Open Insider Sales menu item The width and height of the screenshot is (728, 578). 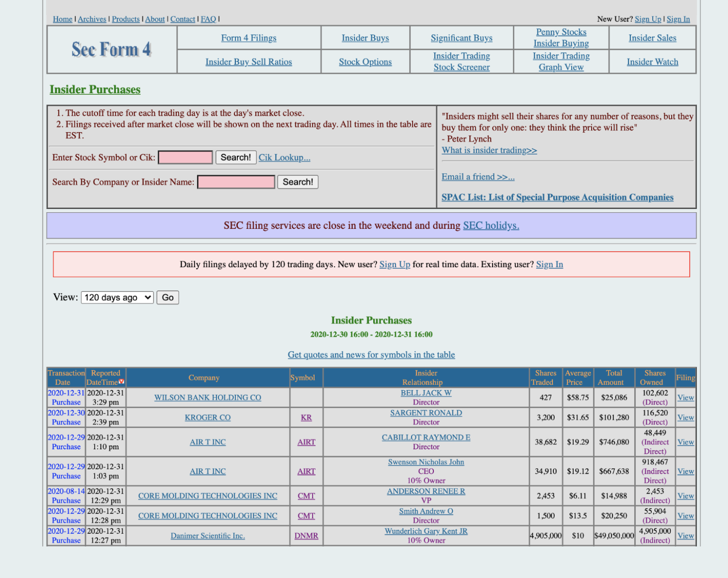[652, 38]
